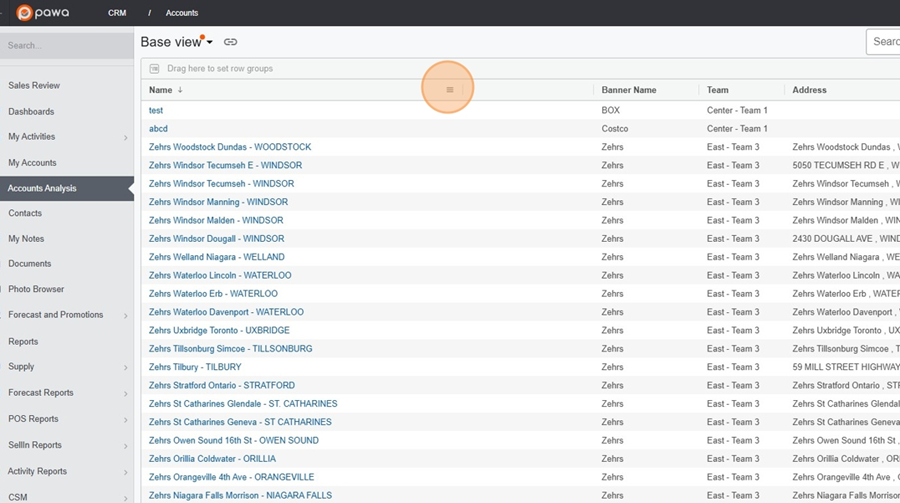Expand Forecast and Promotions submenu
This screenshot has height=503, width=900.
point(126,315)
